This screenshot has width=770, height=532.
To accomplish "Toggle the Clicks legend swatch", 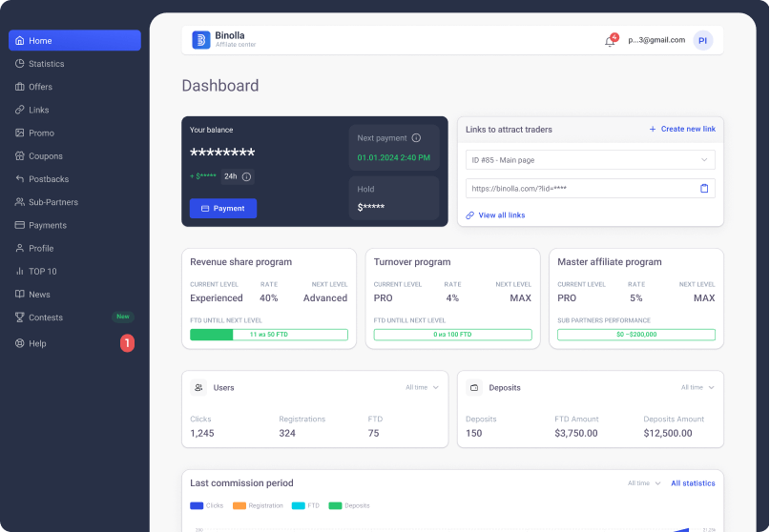I will (x=197, y=505).
